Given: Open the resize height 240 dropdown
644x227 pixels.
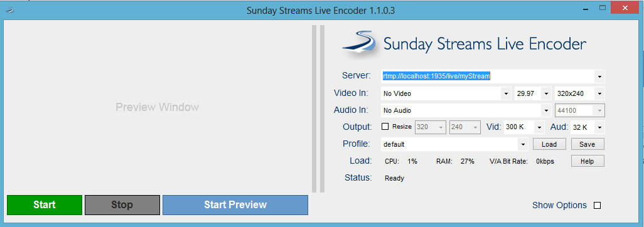Looking at the screenshot, I should [476, 127].
